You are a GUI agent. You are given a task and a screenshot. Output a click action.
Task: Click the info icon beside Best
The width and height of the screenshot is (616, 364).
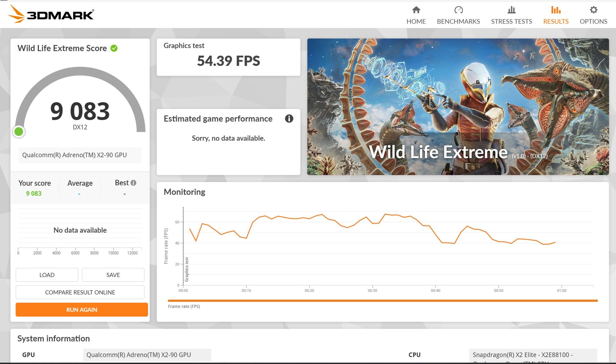pos(133,183)
